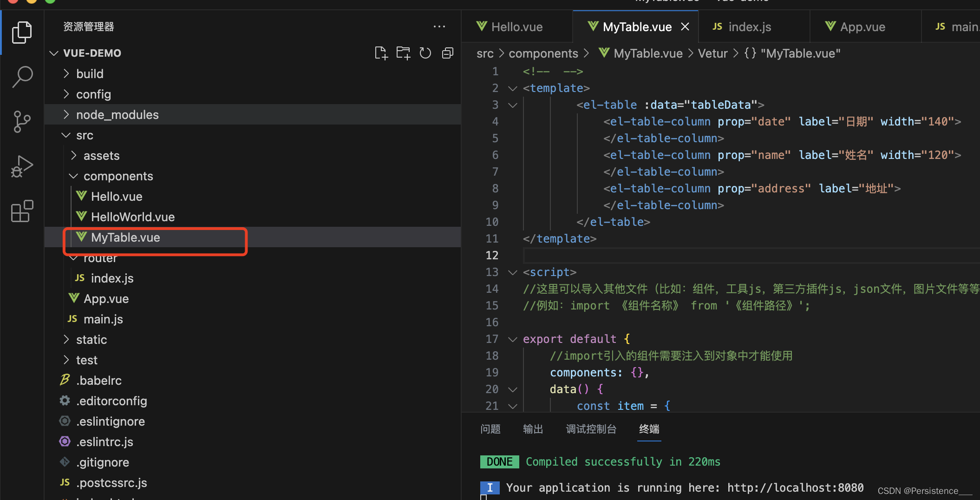This screenshot has height=500, width=980.
Task: Switch to the Hello.vue editor tab
Action: (516, 26)
